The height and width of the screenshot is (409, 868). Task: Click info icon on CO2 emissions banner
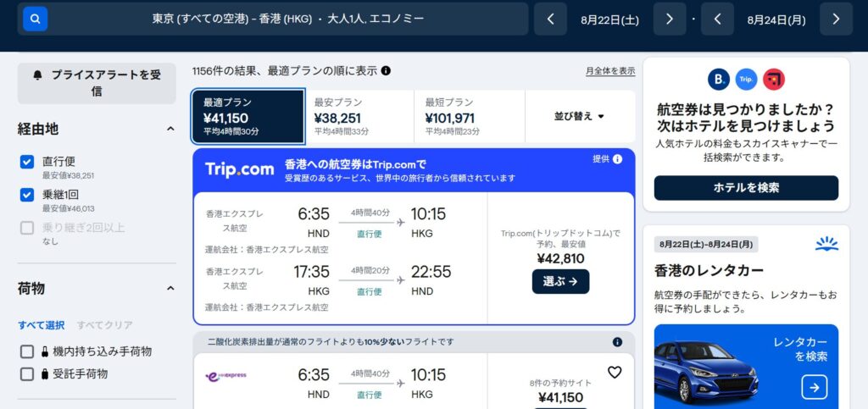[x=617, y=342]
